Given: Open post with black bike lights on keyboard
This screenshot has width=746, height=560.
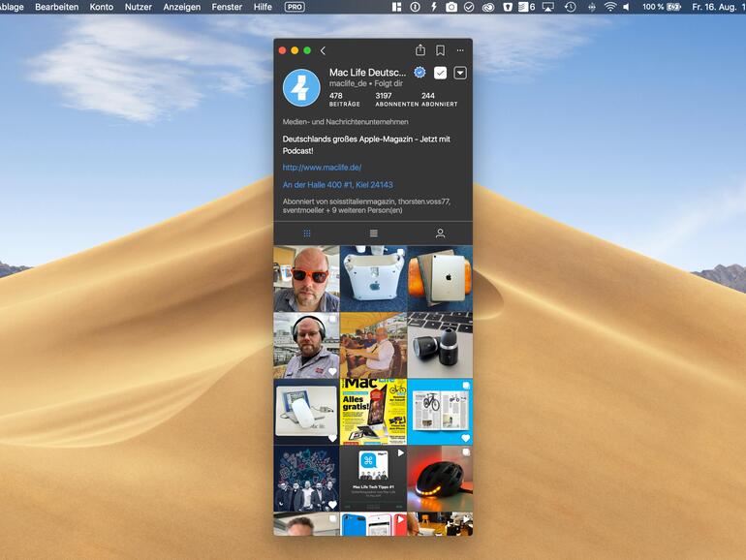Looking at the screenshot, I should [440, 346].
